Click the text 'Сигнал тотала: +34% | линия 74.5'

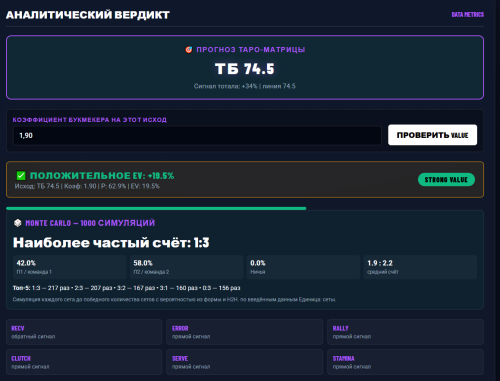pos(245,86)
